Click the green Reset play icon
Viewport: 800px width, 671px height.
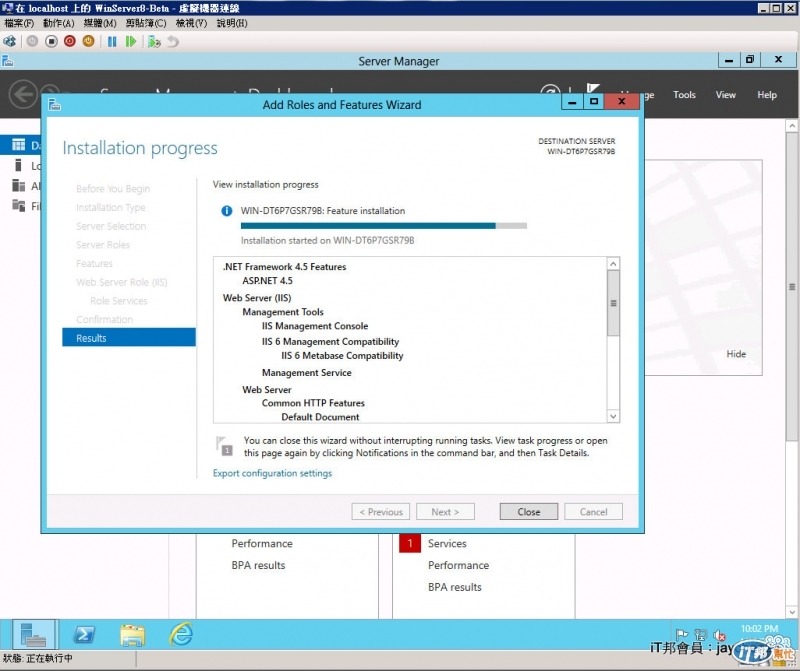[131, 41]
